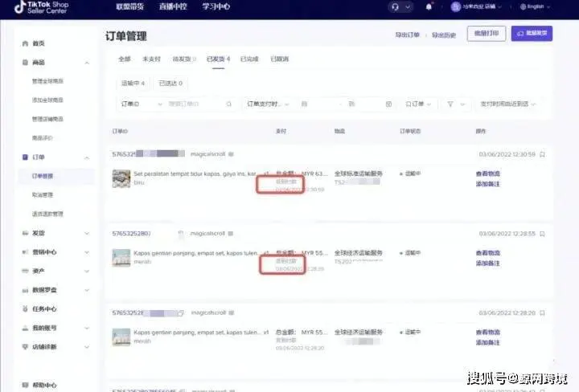Screen dimensions: 579x392
Task: Switch to the 待发货 tab
Action: 184,59
